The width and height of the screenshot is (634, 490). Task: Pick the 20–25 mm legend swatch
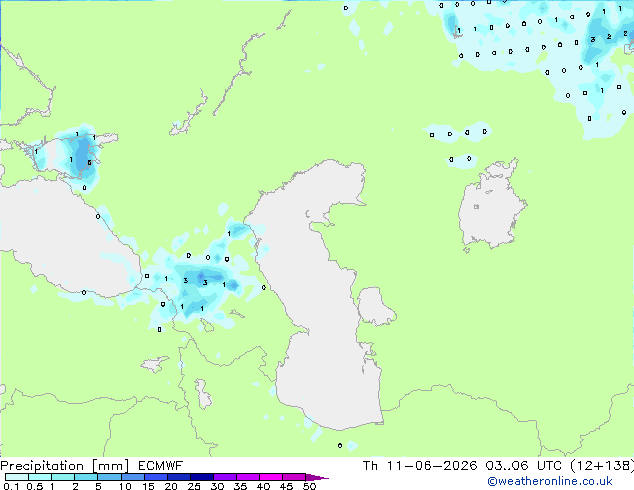[x=178, y=477]
